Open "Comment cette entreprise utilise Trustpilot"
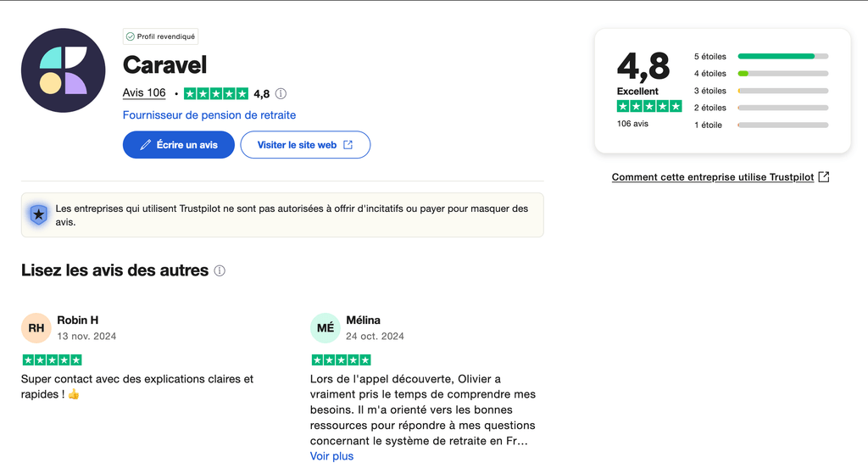Viewport: 868px width, 468px height. click(x=712, y=177)
